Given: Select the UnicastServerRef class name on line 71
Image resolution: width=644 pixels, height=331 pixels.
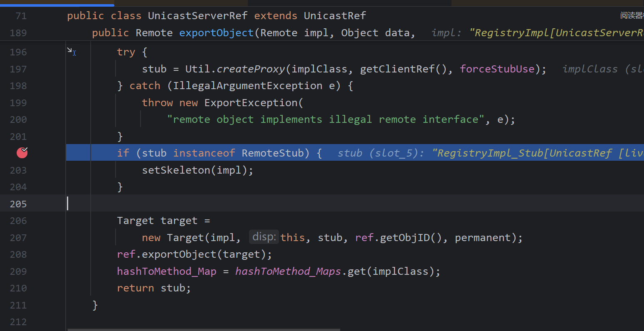Looking at the screenshot, I should 198,16.
